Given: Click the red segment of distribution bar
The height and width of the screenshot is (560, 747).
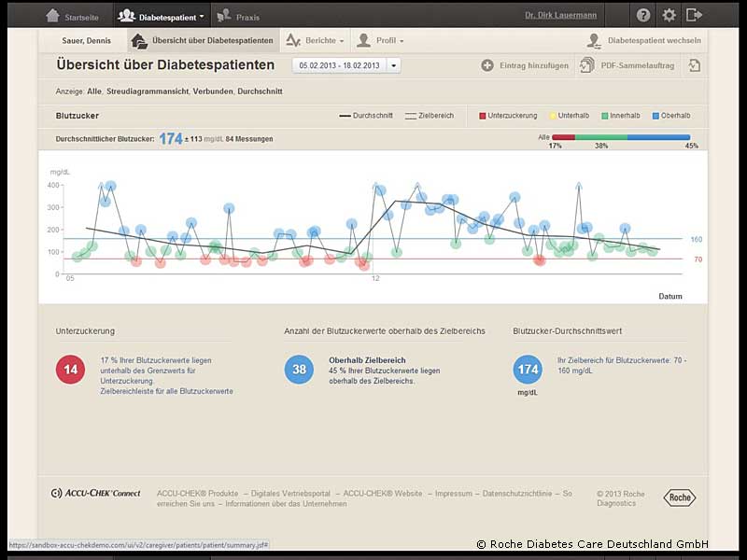Looking at the screenshot, I should (563, 136).
